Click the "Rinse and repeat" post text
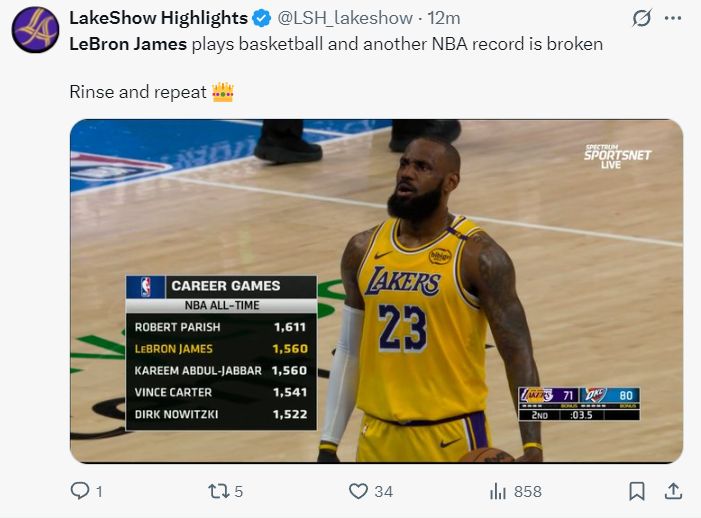 (137, 92)
